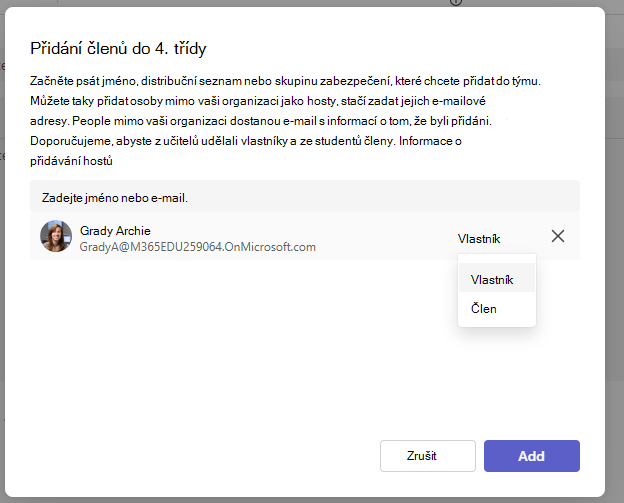Click the 'Přidání členů do 4. třídy' heading

click(118, 49)
